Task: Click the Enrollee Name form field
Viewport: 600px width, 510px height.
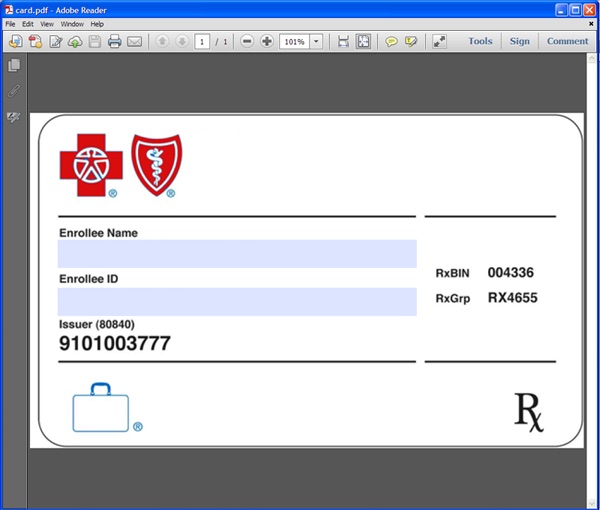Action: (237, 254)
